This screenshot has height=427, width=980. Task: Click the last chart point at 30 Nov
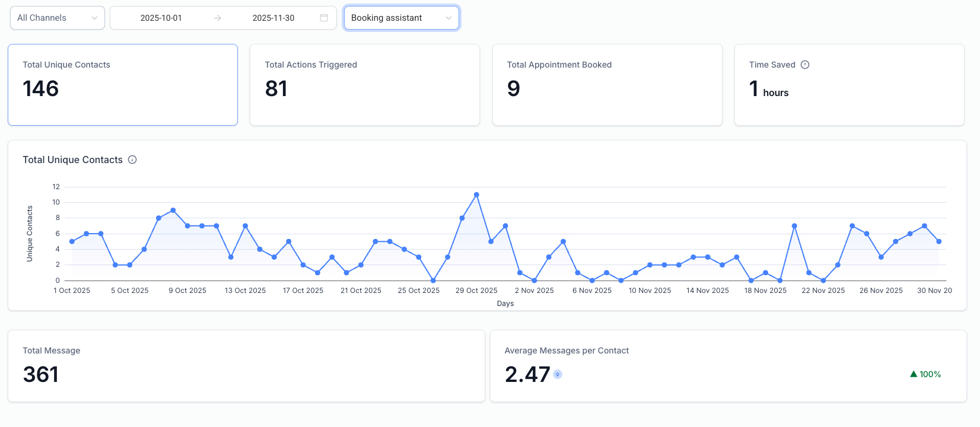[x=939, y=241]
